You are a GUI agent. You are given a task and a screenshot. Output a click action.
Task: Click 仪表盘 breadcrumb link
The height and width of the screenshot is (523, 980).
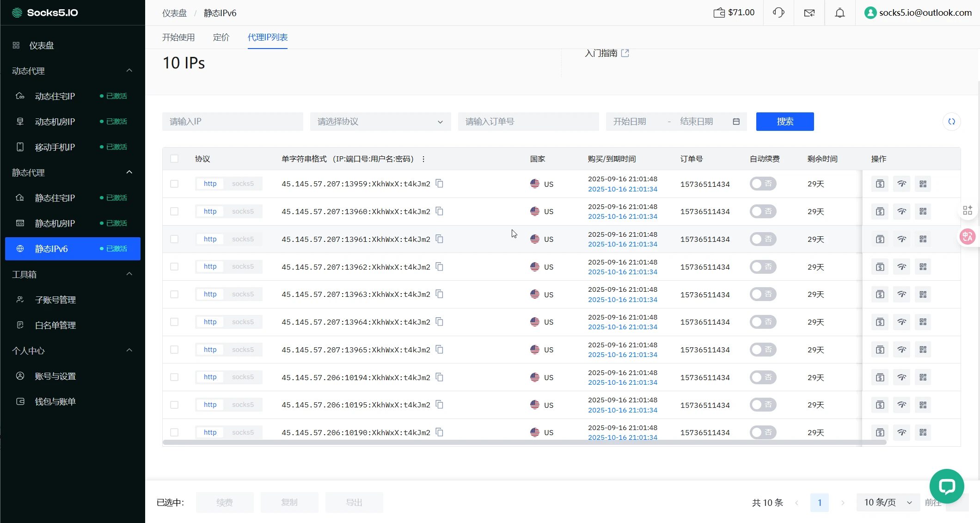tap(174, 13)
